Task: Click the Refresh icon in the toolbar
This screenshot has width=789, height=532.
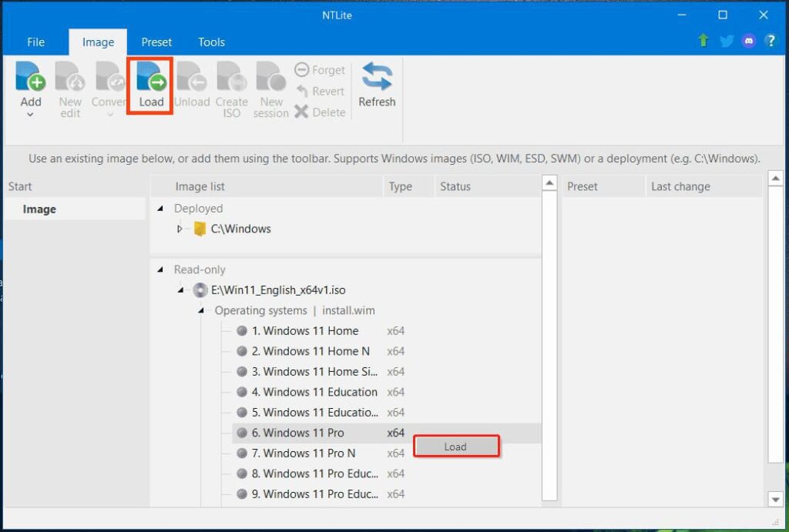Action: 377,78
